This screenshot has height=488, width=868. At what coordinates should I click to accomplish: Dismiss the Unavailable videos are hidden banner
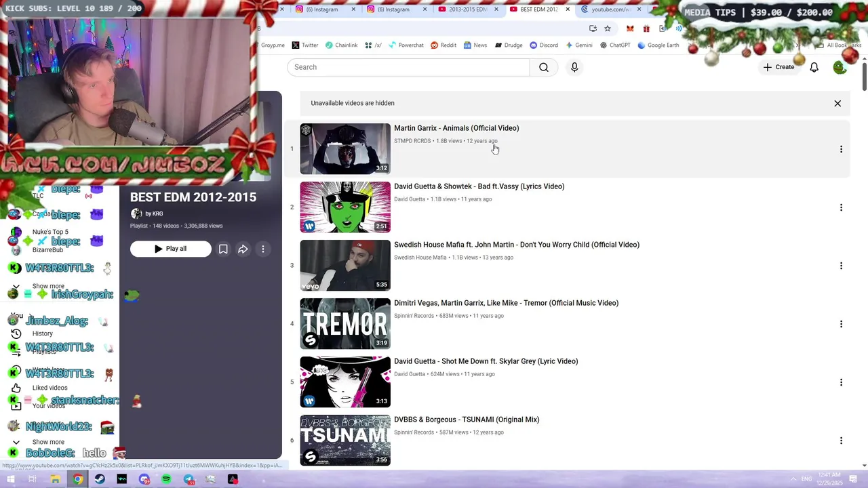click(837, 104)
